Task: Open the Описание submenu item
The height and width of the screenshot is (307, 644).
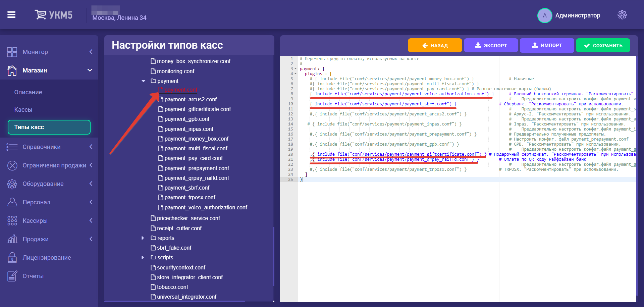Action: (x=28, y=92)
